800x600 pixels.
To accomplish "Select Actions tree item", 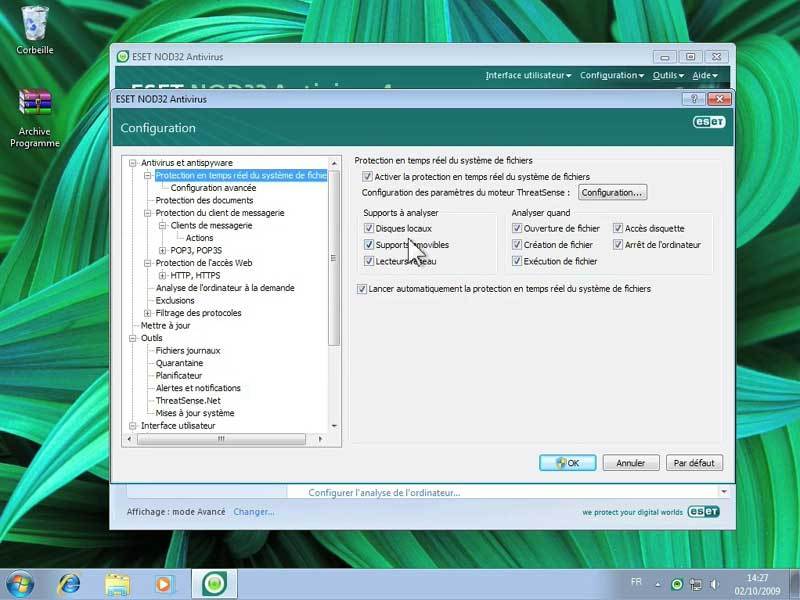I will coord(199,238).
